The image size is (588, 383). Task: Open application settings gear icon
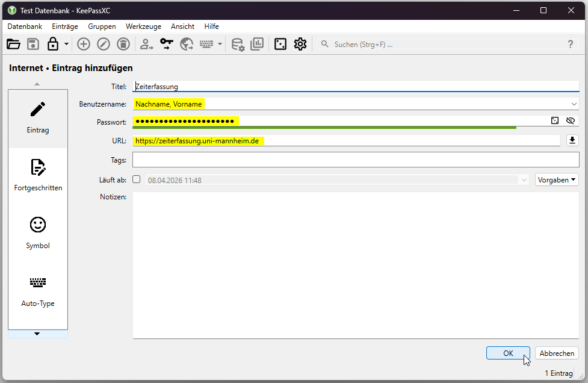click(x=300, y=45)
